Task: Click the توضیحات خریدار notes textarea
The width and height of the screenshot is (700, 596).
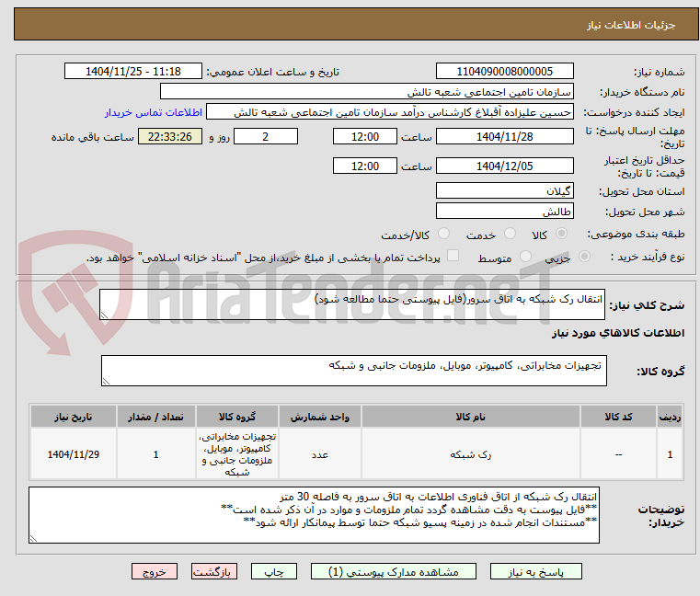Action: click(x=315, y=515)
